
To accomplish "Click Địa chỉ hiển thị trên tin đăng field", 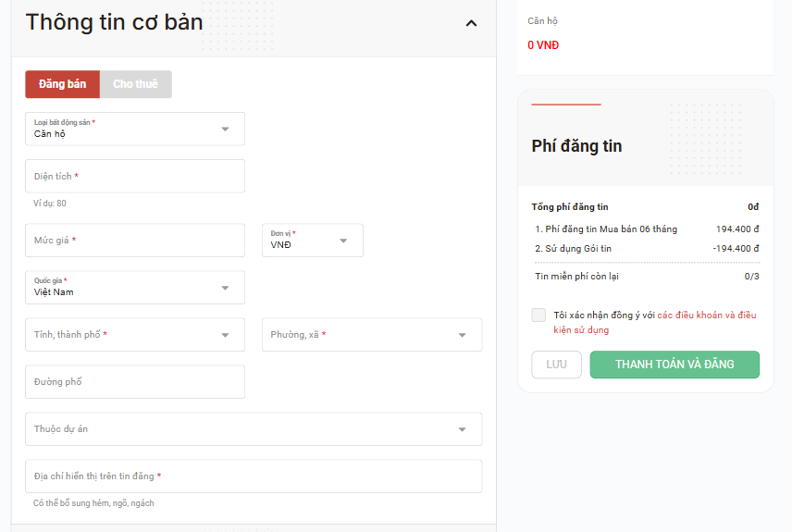I will (254, 476).
